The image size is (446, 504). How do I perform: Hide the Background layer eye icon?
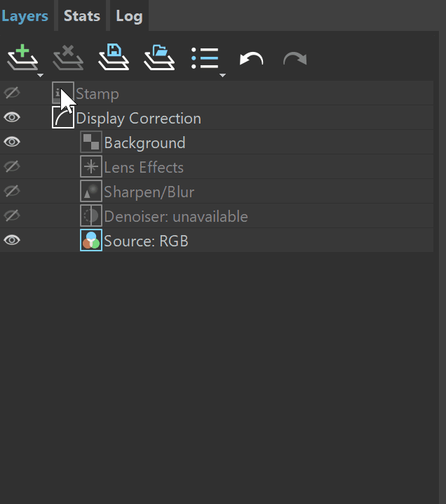click(12, 142)
